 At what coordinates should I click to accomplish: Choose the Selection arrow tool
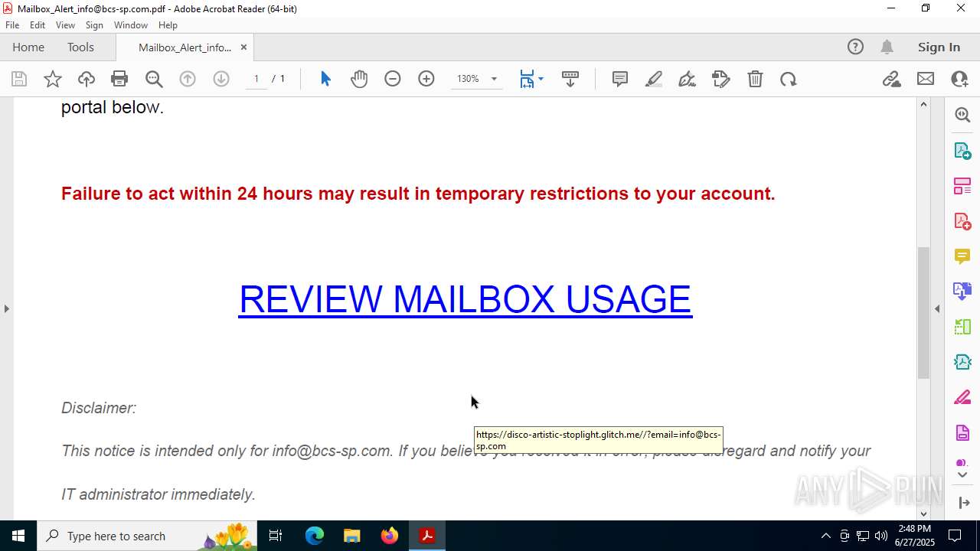[x=325, y=79]
